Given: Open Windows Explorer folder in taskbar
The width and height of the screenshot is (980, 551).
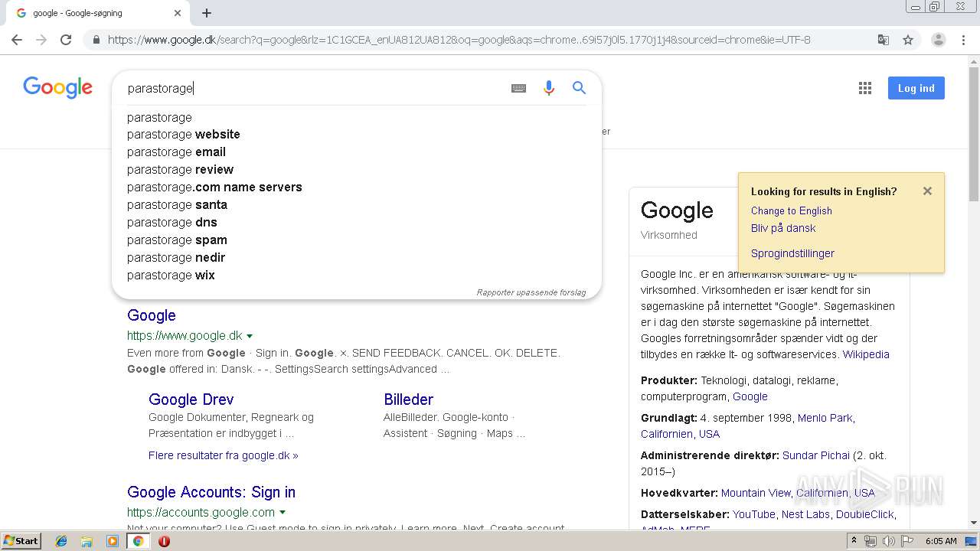Looking at the screenshot, I should click(87, 541).
